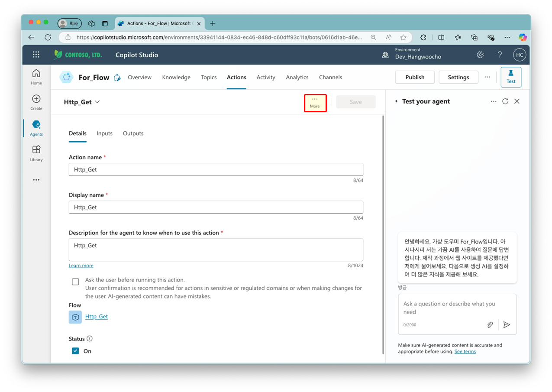Go back in the browser
552x392 pixels.
point(31,37)
